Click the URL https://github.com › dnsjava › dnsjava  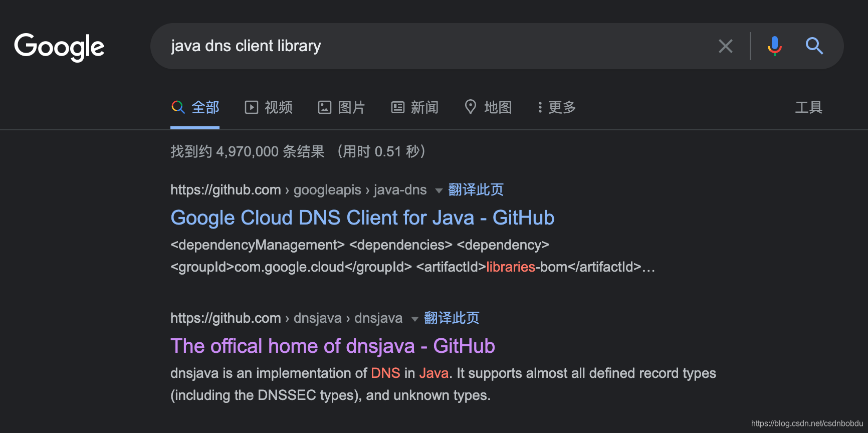click(287, 318)
